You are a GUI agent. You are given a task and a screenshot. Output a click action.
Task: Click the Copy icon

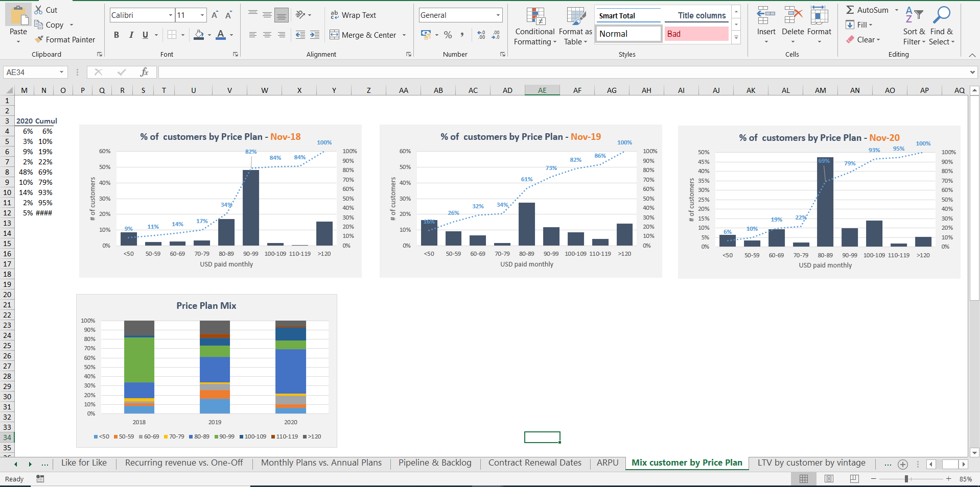pyautogui.click(x=38, y=25)
